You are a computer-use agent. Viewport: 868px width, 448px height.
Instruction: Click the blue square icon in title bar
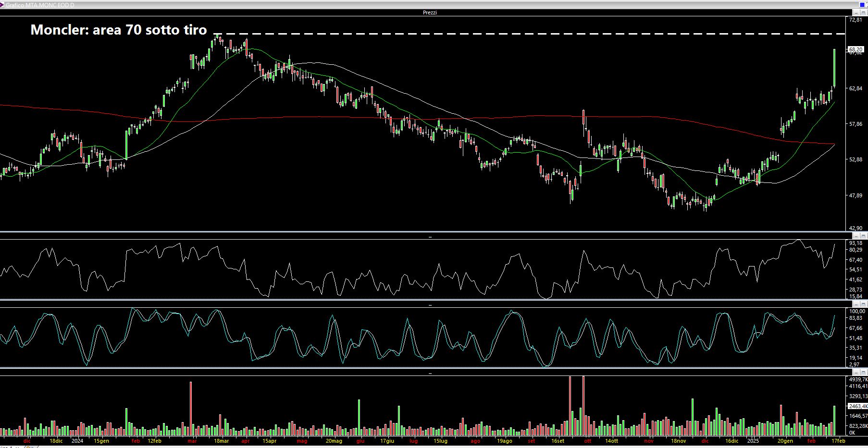862,5
